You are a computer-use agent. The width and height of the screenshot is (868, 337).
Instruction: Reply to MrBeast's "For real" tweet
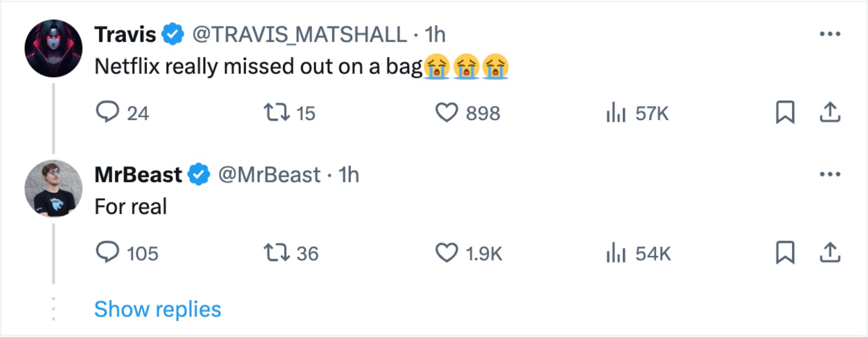pos(107,252)
